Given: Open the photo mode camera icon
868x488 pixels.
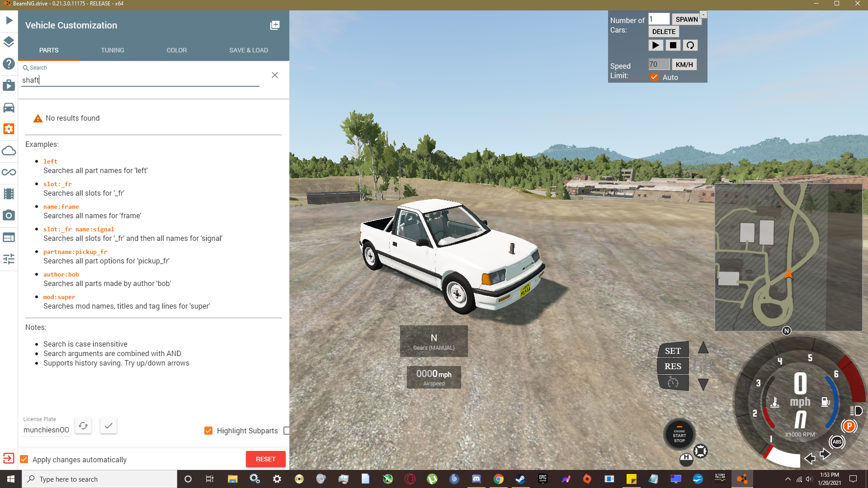Looking at the screenshot, I should (9, 216).
